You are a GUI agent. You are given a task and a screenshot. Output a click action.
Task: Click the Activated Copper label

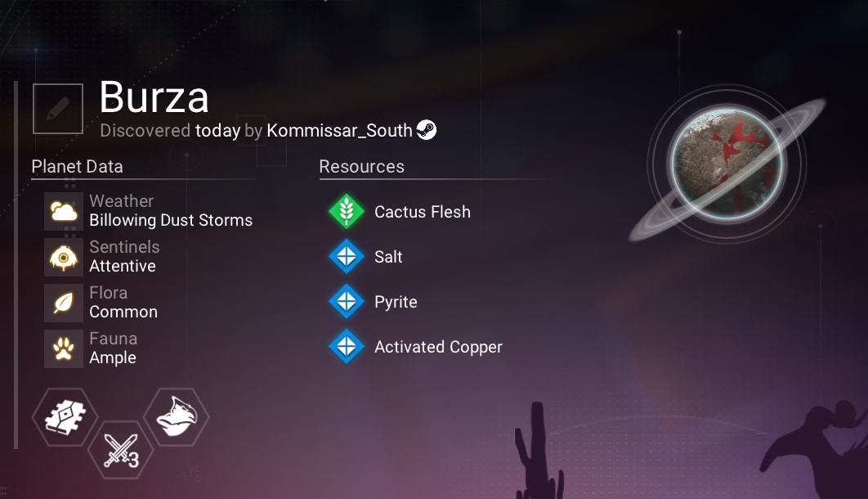tap(438, 347)
